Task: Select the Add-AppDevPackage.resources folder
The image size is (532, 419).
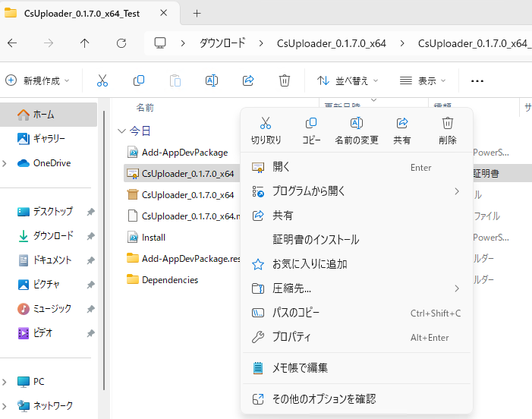Action: [x=183, y=259]
